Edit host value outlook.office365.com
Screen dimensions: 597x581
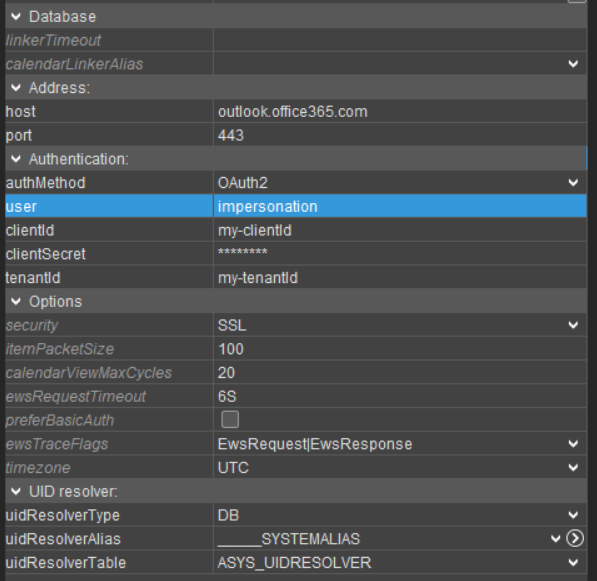[400, 112]
